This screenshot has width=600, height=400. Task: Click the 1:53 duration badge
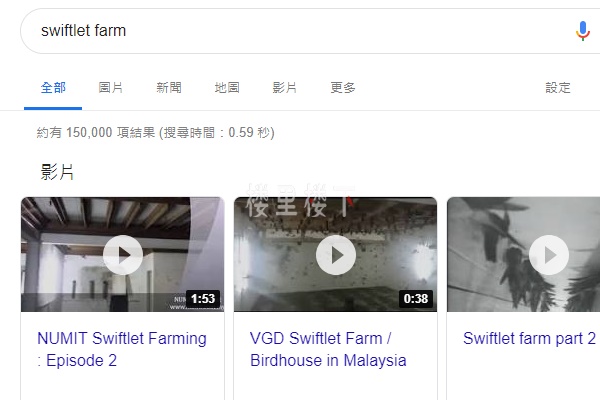tap(203, 299)
